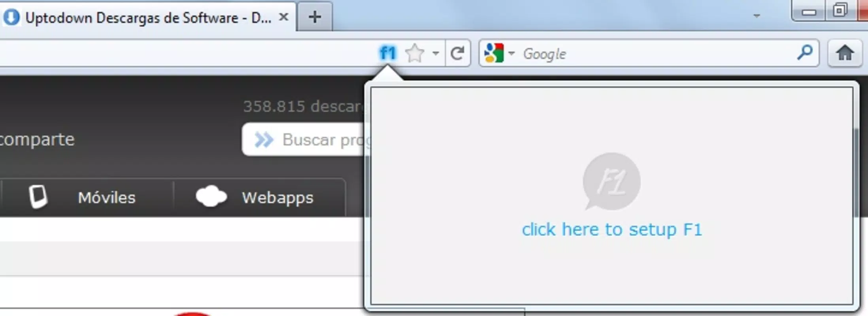Open a new tab with the plus button
The height and width of the screenshot is (316, 868).
click(315, 17)
